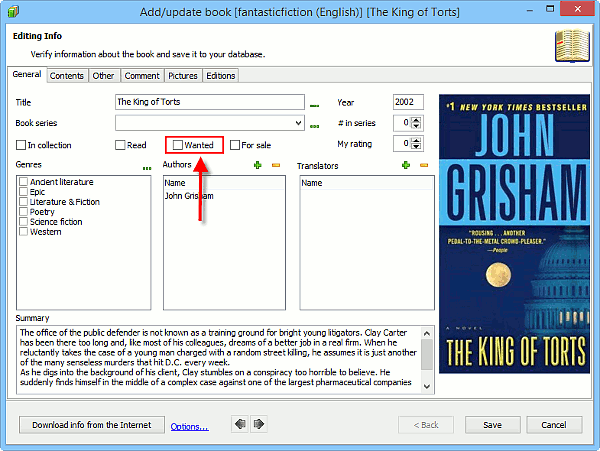Check the Poetry genre
This screenshot has height=451, width=600.
[x=24, y=212]
